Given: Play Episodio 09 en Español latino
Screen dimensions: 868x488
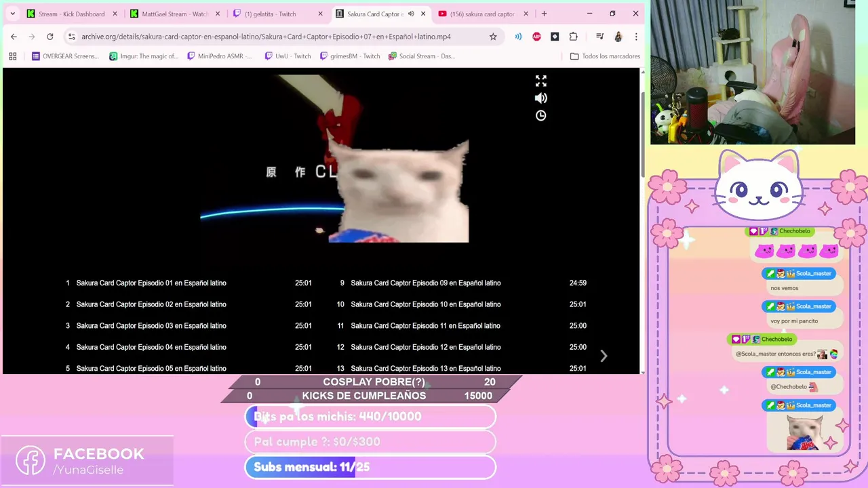Looking at the screenshot, I should coord(426,283).
